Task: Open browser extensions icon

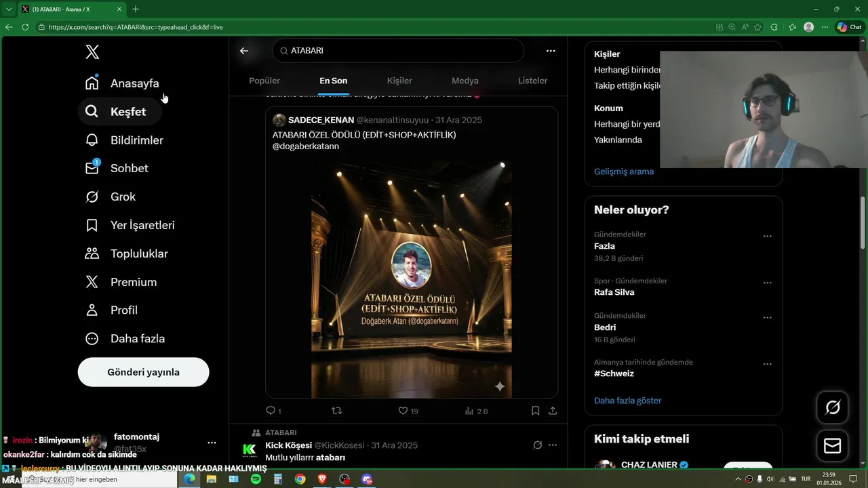Action: tap(774, 27)
